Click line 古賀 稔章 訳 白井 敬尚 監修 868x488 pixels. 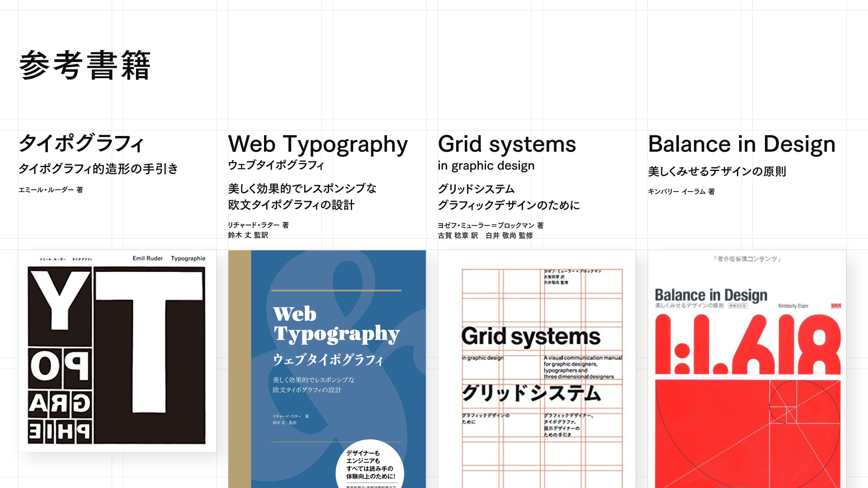click(x=486, y=235)
